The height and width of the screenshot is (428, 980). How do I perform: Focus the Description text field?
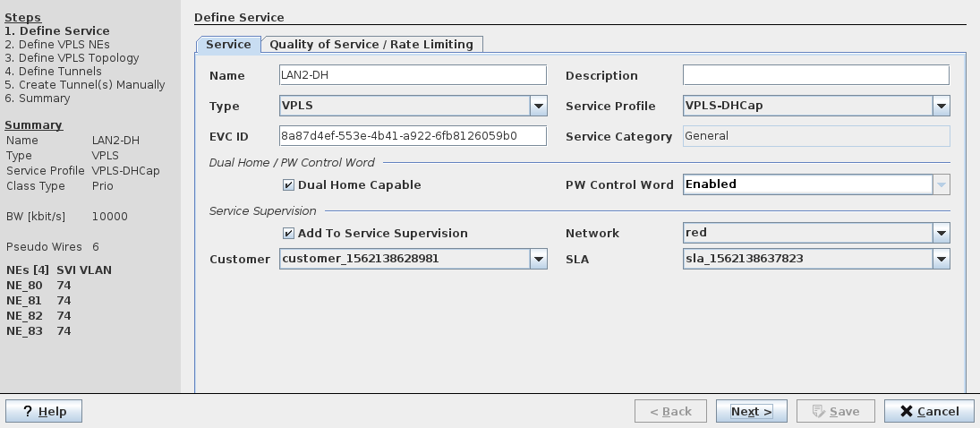(x=815, y=75)
